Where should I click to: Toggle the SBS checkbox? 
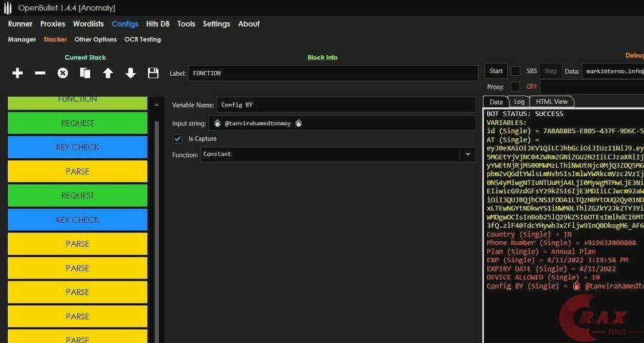tap(515, 71)
